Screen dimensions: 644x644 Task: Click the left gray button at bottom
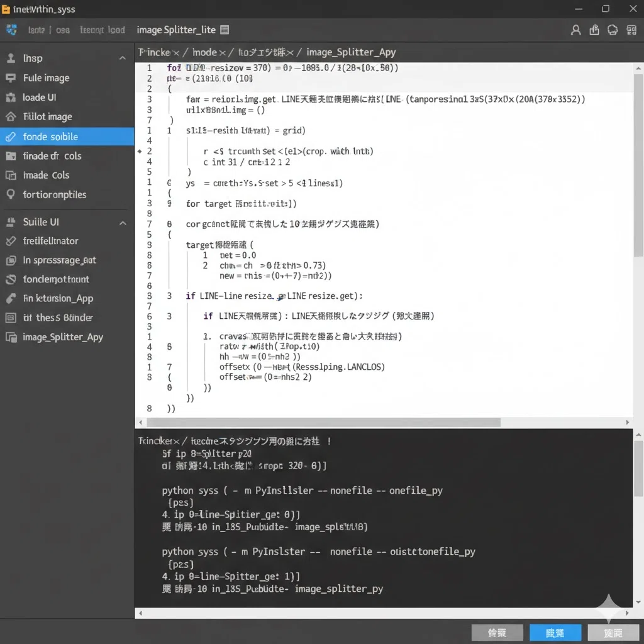(x=497, y=633)
